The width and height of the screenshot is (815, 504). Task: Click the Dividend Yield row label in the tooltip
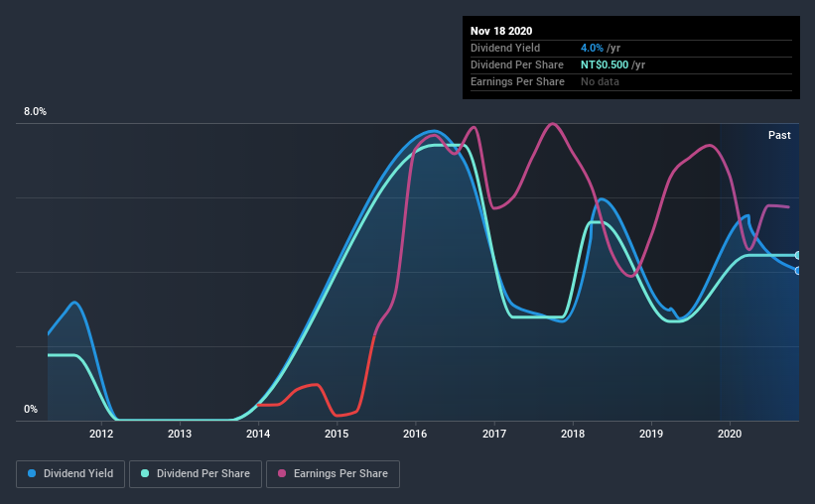505,48
